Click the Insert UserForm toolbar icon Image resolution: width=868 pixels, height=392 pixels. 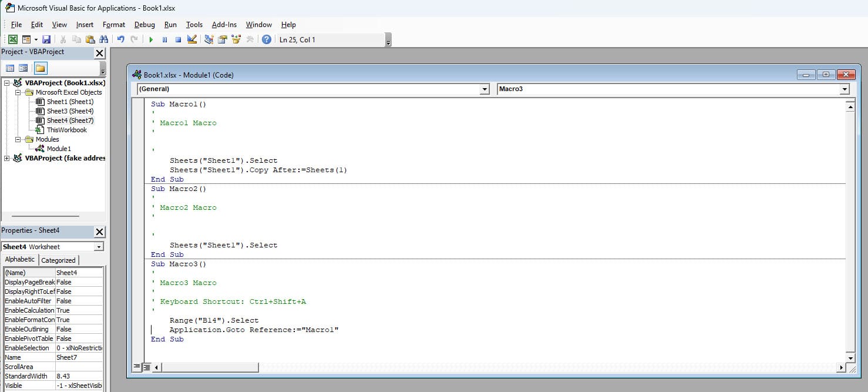click(x=26, y=39)
